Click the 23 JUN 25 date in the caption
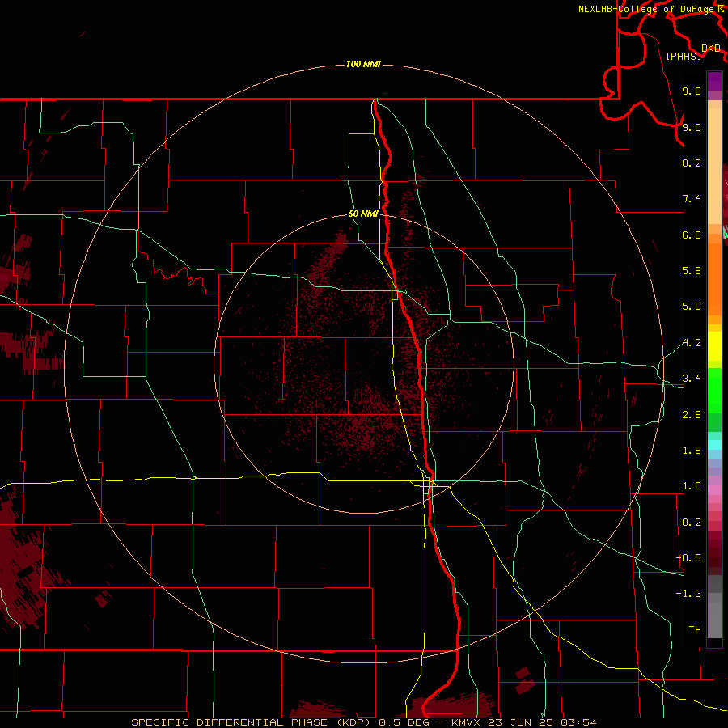The height and width of the screenshot is (728, 728). (x=520, y=722)
